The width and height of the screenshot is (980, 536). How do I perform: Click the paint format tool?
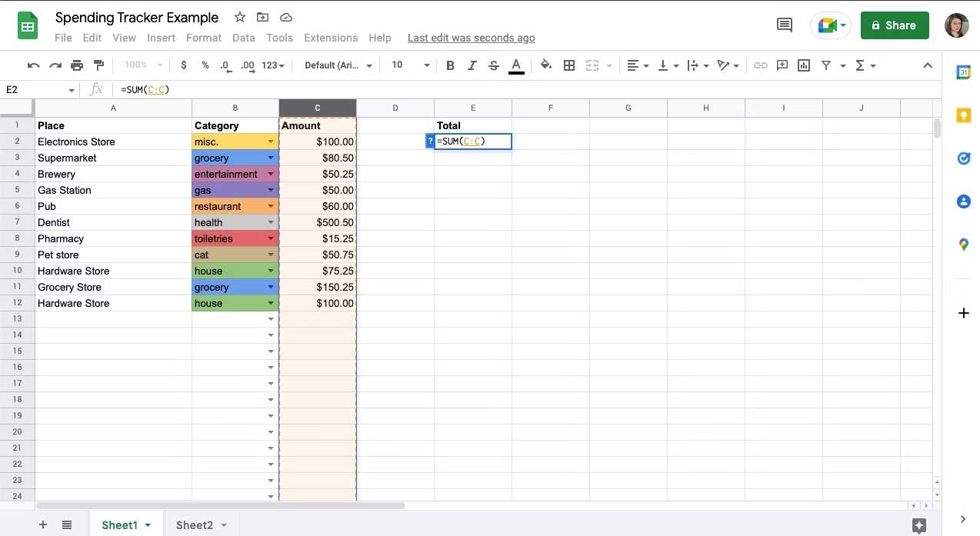point(98,65)
